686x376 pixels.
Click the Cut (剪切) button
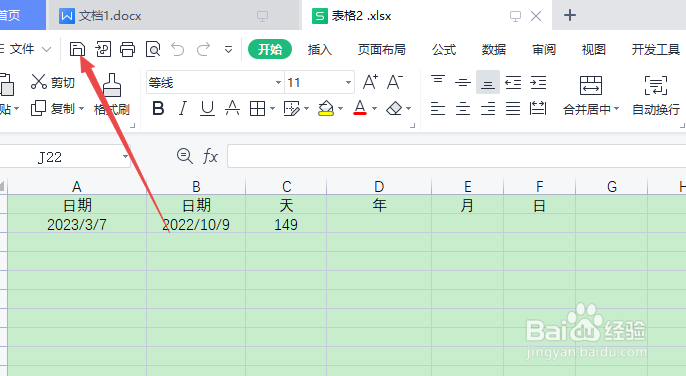coord(53,82)
